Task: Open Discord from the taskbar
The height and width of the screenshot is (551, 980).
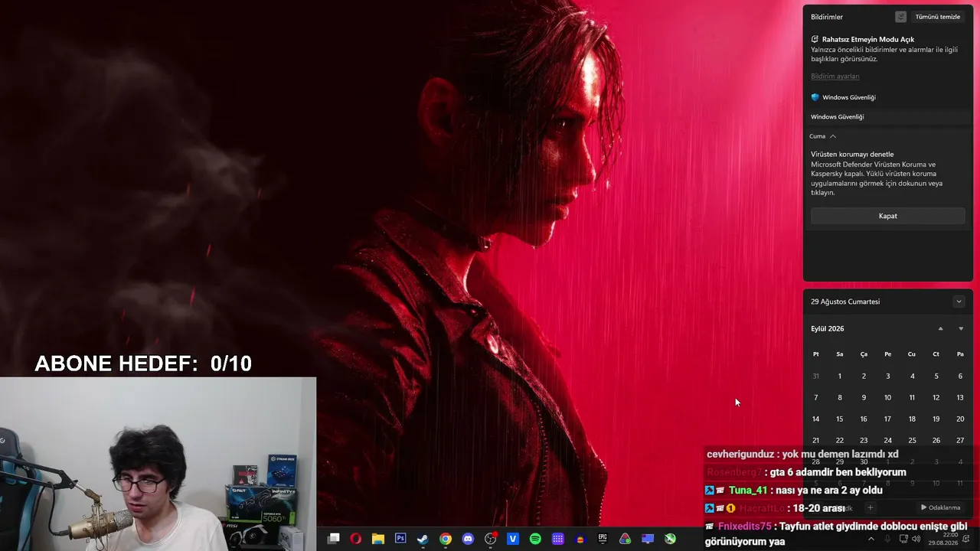Action: (468, 539)
